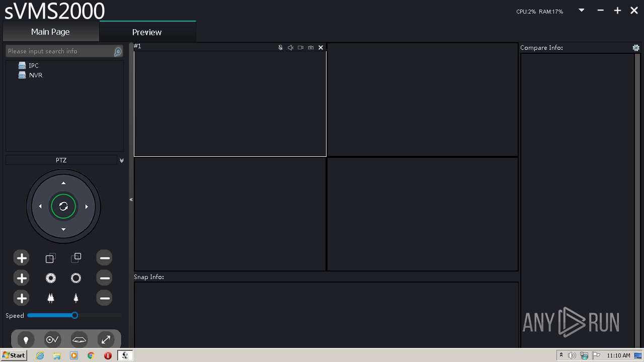Click the taskbar clock 11:10 AM

click(x=618, y=355)
